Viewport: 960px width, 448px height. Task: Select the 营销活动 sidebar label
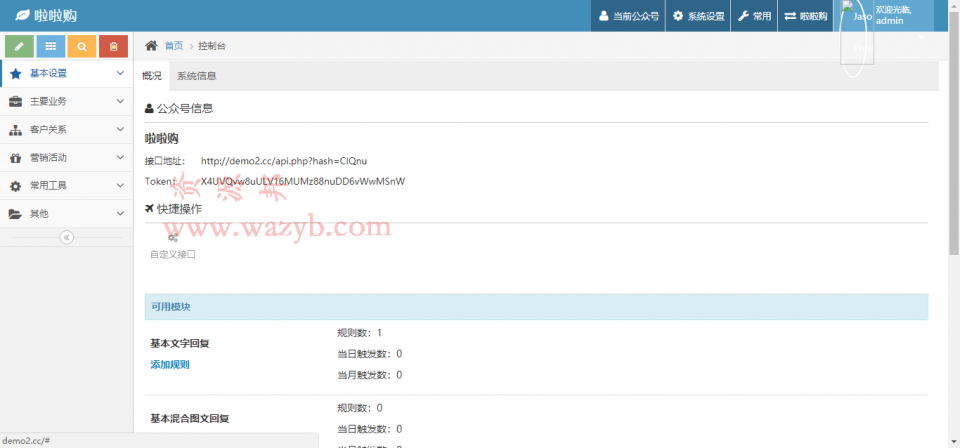click(x=48, y=158)
